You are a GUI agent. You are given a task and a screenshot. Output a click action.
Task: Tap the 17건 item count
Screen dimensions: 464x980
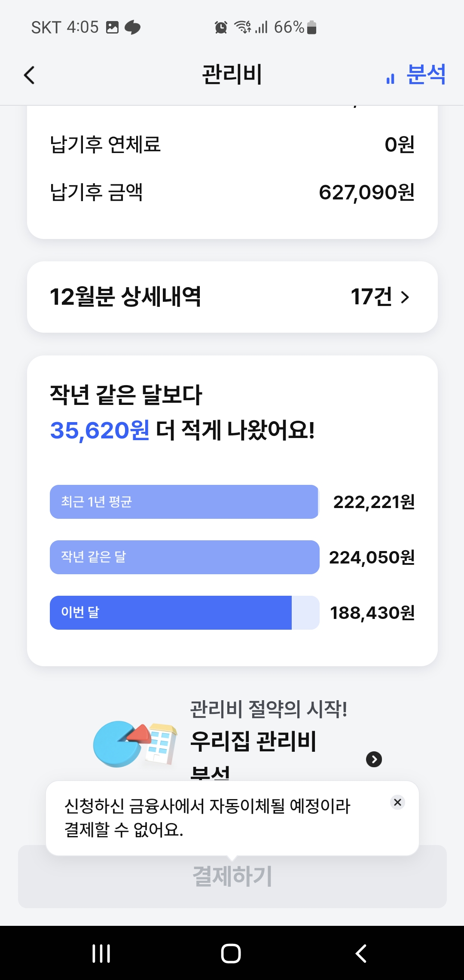[x=371, y=297]
